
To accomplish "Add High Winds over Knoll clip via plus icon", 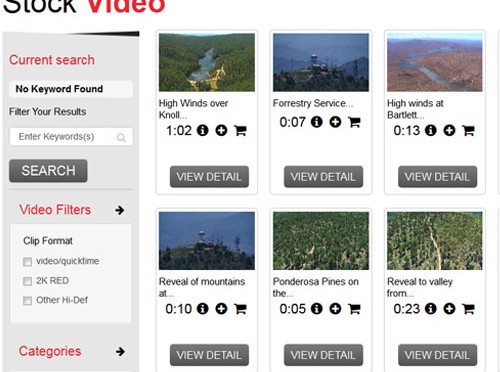I will 221,130.
